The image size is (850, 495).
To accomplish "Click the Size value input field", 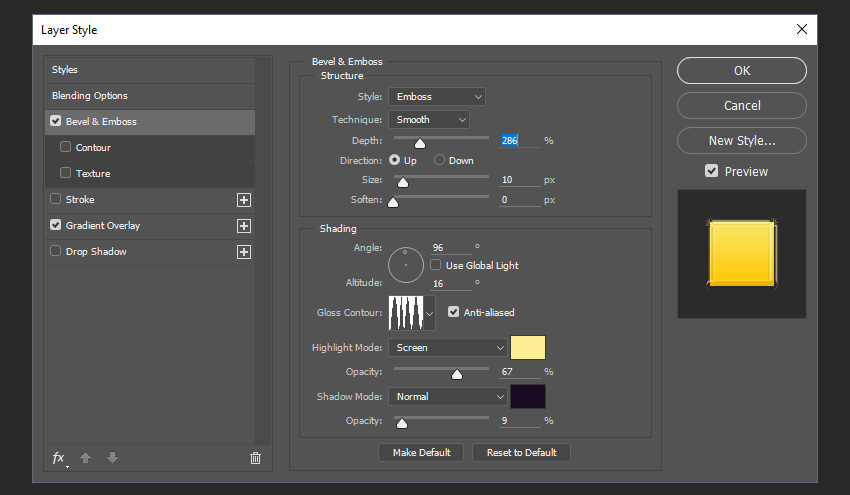I will pos(518,180).
